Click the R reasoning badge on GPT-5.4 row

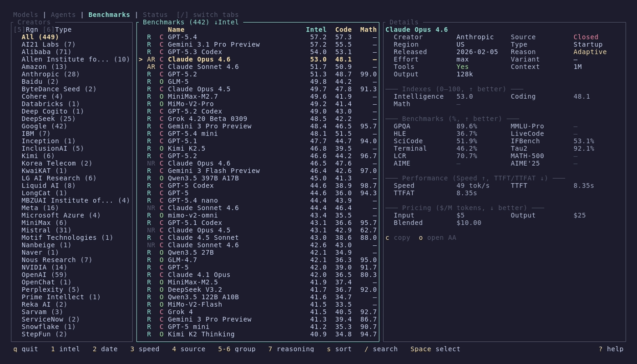[148, 37]
